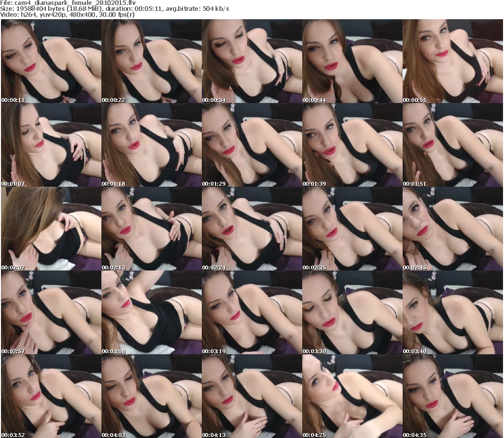Viewport: 504px width, 438px height.
Task: Open the frame at timestamp 00:01:39
Action: [352, 145]
